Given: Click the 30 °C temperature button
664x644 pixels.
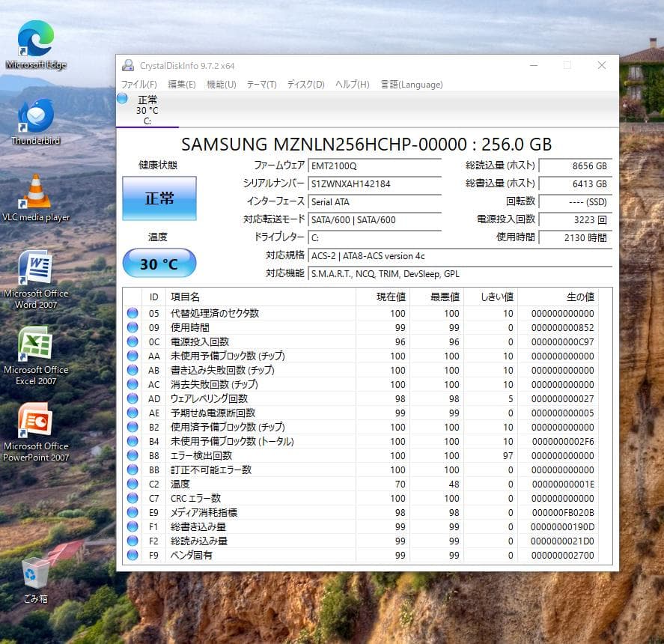Looking at the screenshot, I should click(158, 263).
